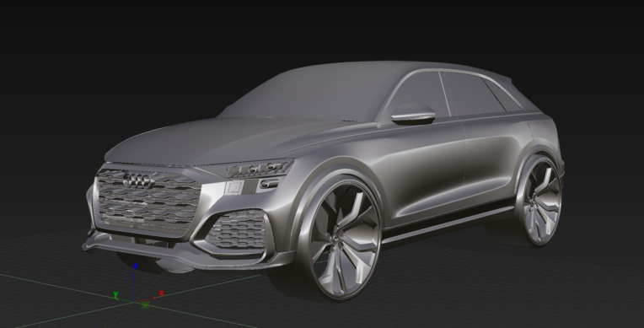This screenshot has width=644, height=328.
Task: Click the four-ring logo on the grille
Action: point(139,180)
